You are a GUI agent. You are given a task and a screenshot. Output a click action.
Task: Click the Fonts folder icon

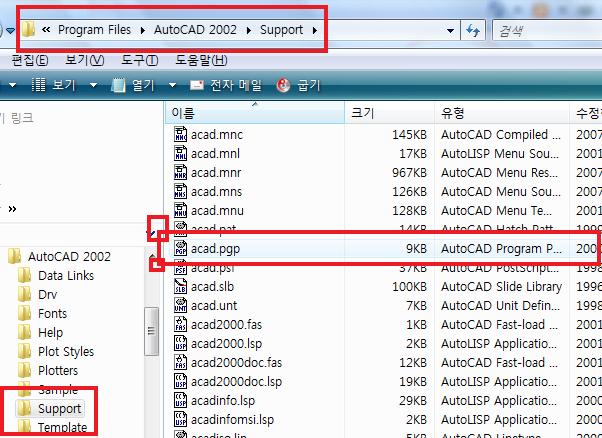[25, 313]
